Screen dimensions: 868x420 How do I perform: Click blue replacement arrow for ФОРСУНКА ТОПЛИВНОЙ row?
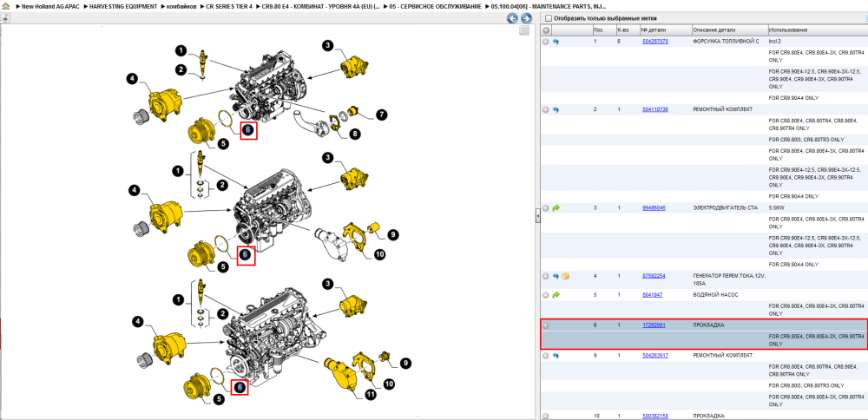point(556,42)
